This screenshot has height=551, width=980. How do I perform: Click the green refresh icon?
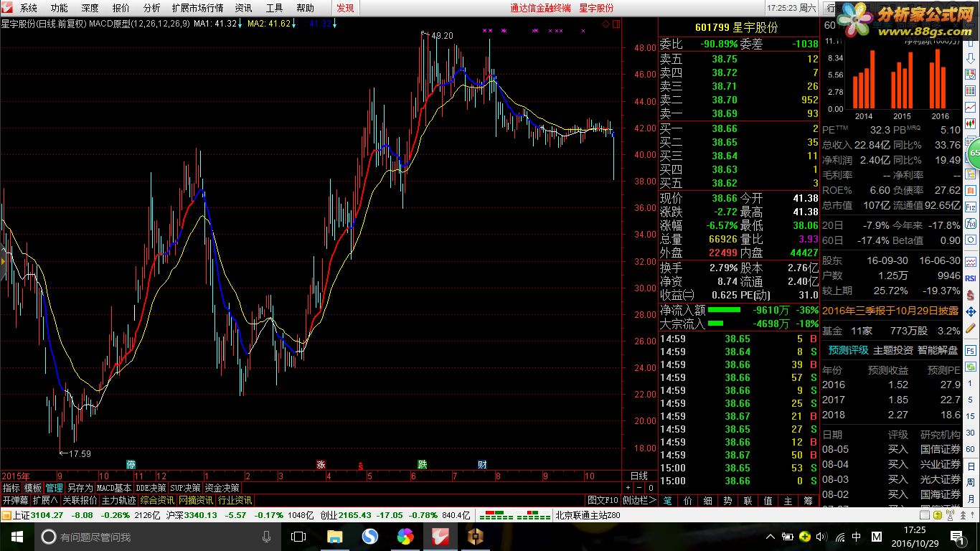coord(971,366)
